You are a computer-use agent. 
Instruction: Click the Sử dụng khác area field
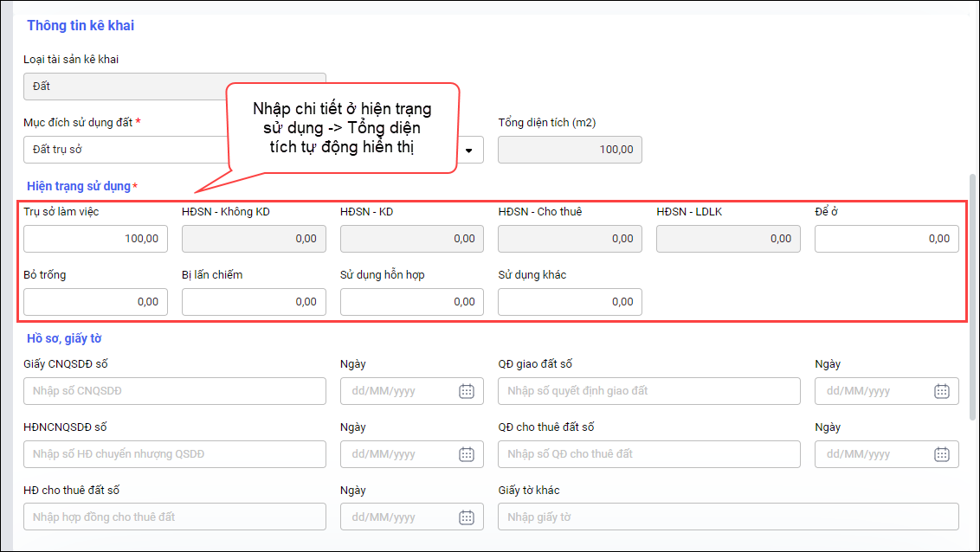pyautogui.click(x=570, y=302)
